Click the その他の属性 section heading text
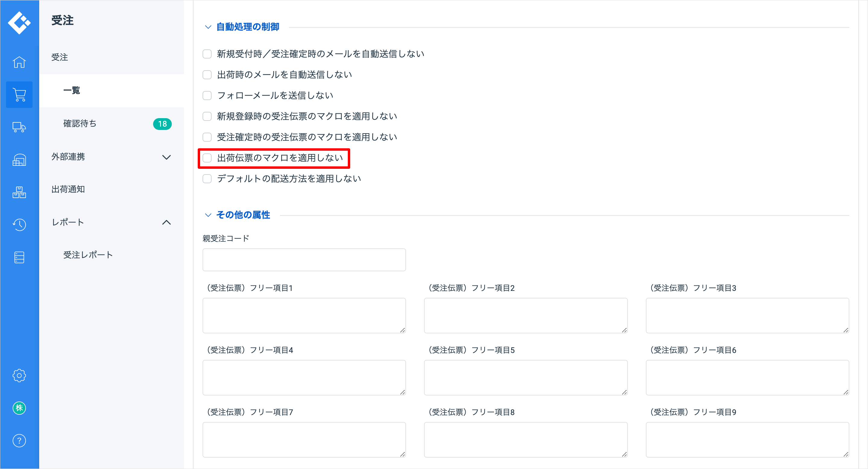This screenshot has height=469, width=868. pyautogui.click(x=243, y=215)
